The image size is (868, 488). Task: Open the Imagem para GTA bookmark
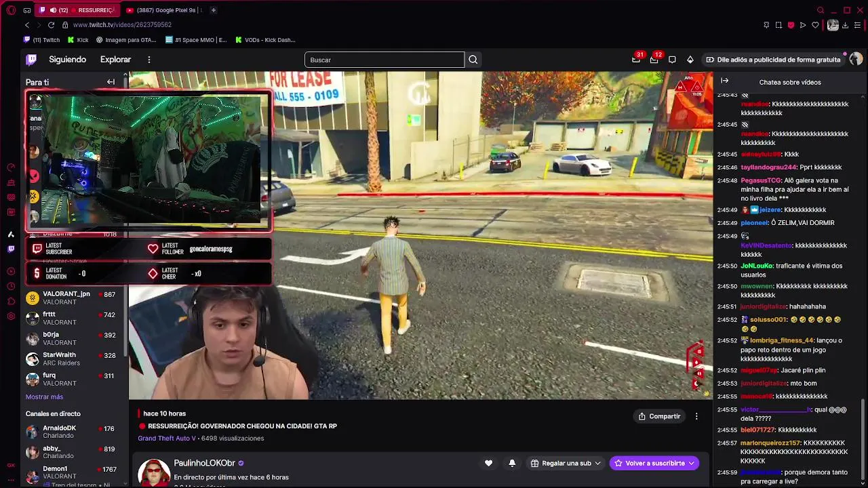(126, 40)
